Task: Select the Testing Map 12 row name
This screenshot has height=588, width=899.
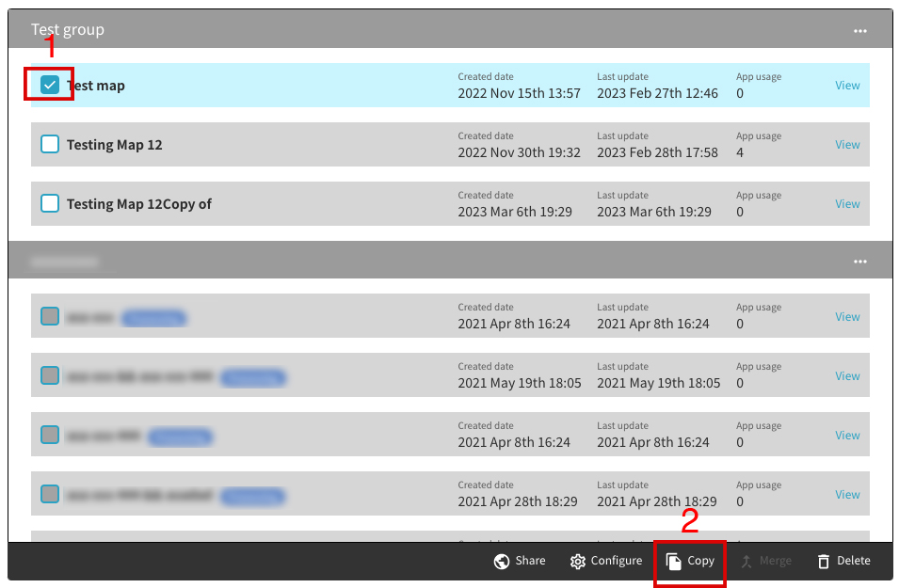Action: pyautogui.click(x=114, y=145)
